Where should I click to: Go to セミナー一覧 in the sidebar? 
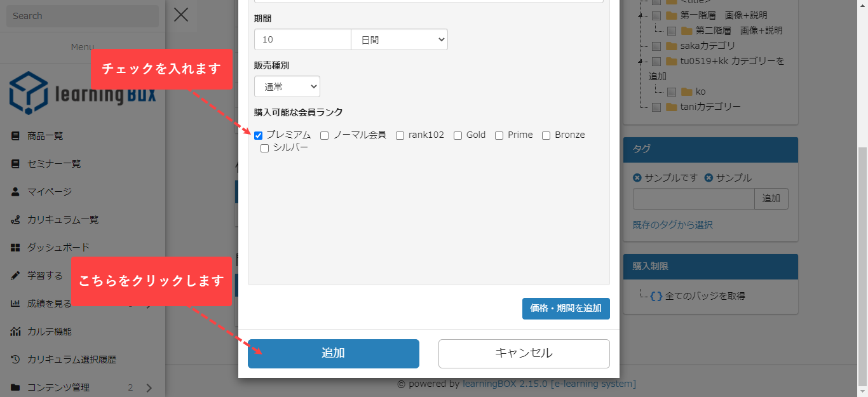[x=54, y=164]
